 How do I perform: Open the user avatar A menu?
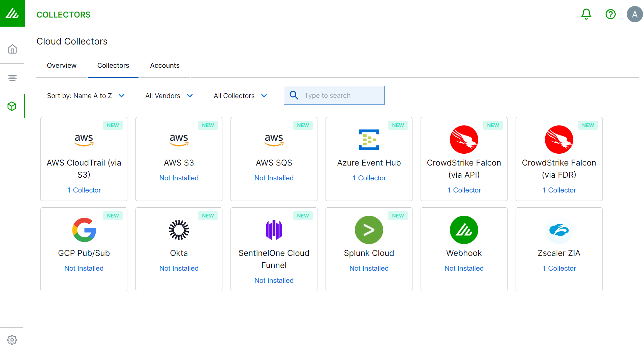[635, 14]
